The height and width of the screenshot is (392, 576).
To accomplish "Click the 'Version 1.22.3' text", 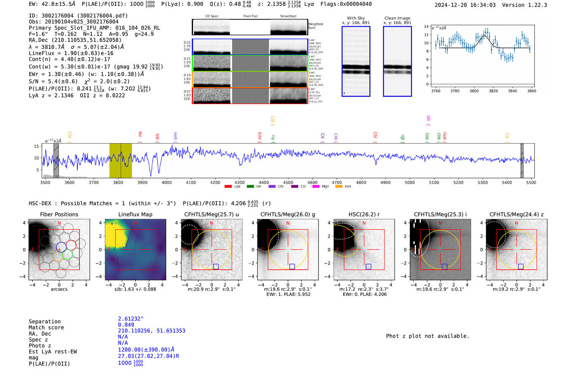I will (x=525, y=5).
